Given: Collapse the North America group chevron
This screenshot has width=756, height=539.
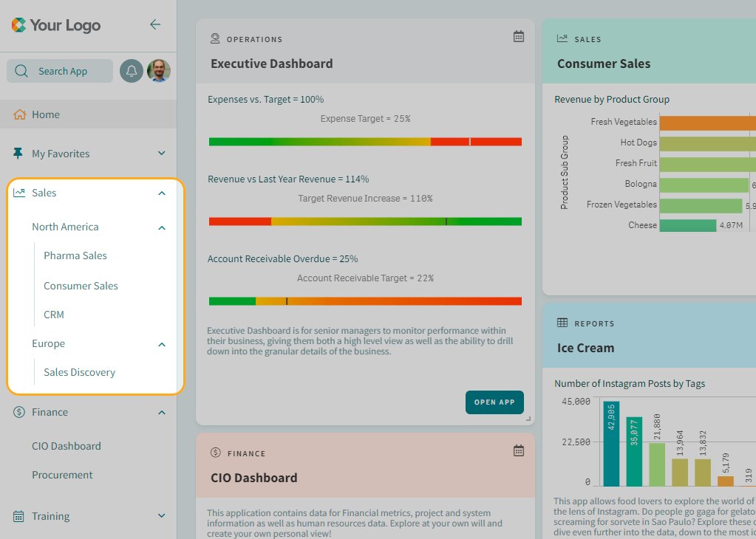Looking at the screenshot, I should [x=162, y=228].
